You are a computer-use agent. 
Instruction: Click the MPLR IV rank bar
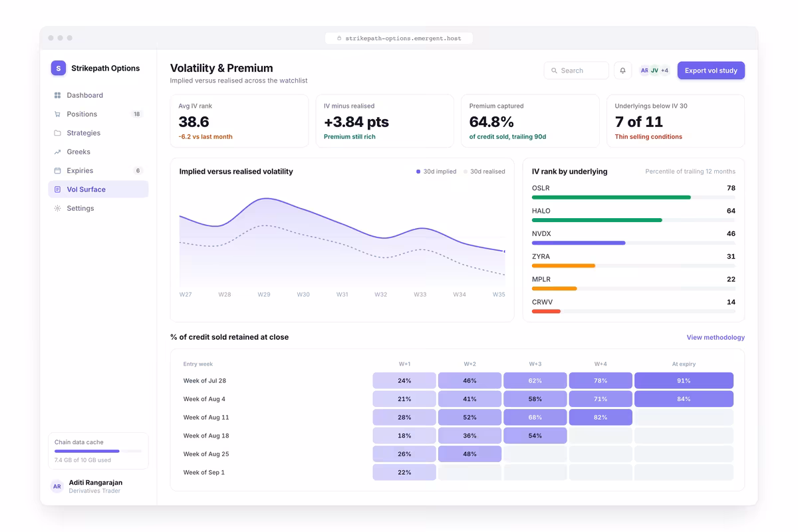pyautogui.click(x=634, y=289)
